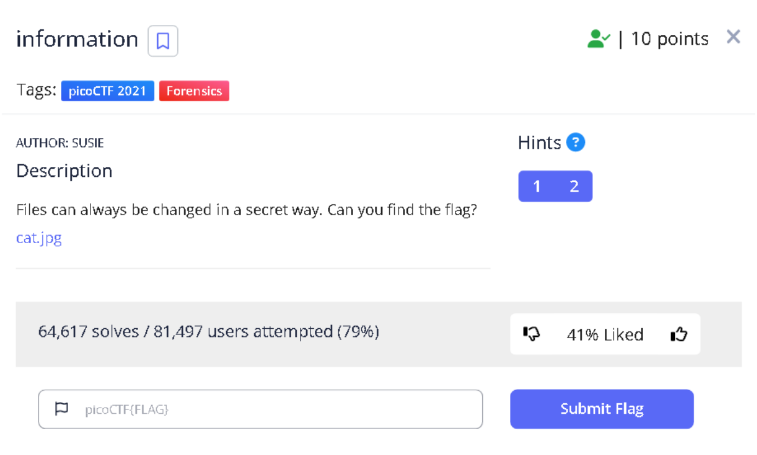
Task: Click the Description heading
Action: pos(64,171)
